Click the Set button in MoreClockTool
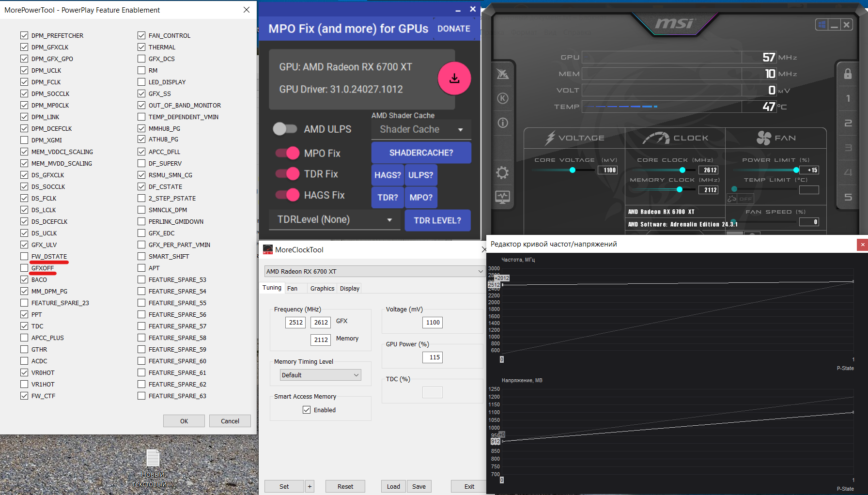This screenshot has height=495, width=868. (284, 486)
